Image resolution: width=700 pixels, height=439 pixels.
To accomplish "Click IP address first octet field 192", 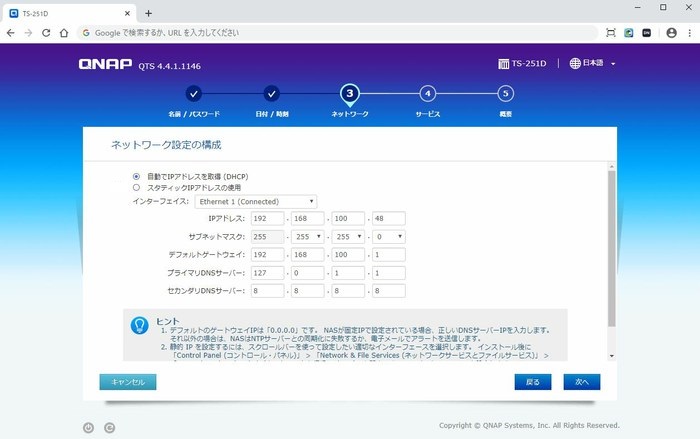I will (267, 218).
